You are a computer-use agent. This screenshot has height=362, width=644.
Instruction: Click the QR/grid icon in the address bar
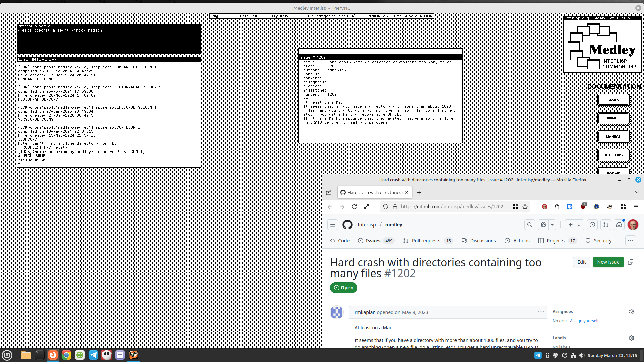(516, 207)
